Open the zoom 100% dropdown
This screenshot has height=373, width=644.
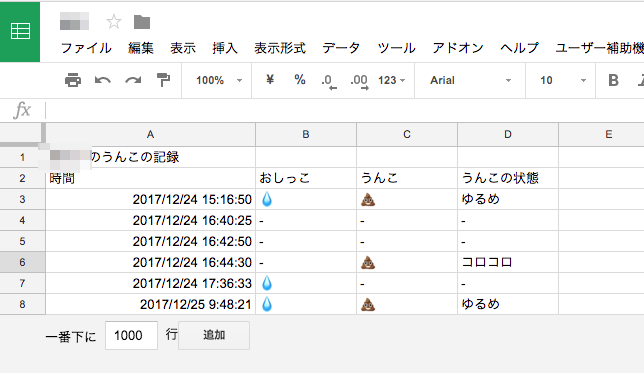[x=218, y=80]
